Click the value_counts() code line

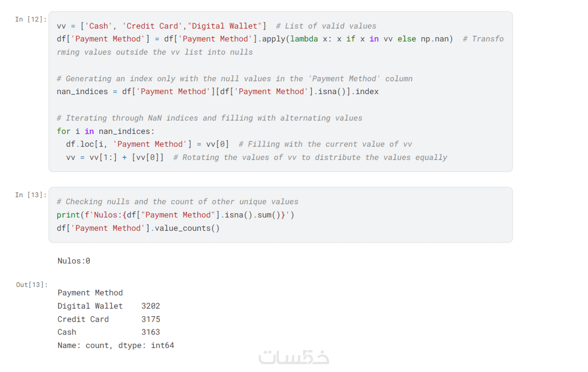(x=138, y=228)
